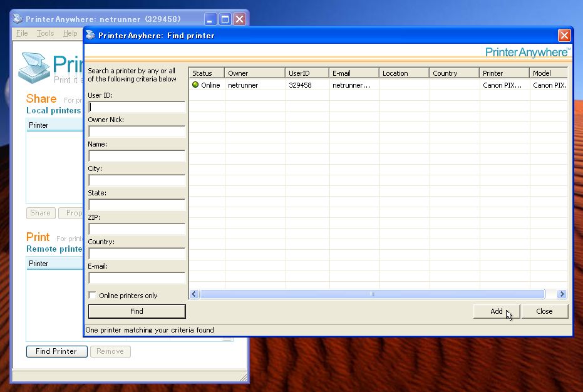Click the disabled Remove button
Image resolution: width=583 pixels, height=392 pixels.
110,351
